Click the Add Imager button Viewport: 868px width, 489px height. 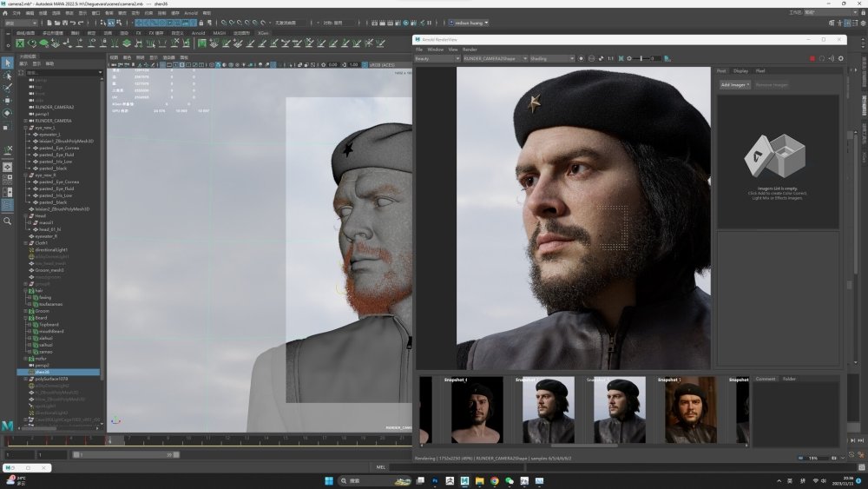click(734, 85)
